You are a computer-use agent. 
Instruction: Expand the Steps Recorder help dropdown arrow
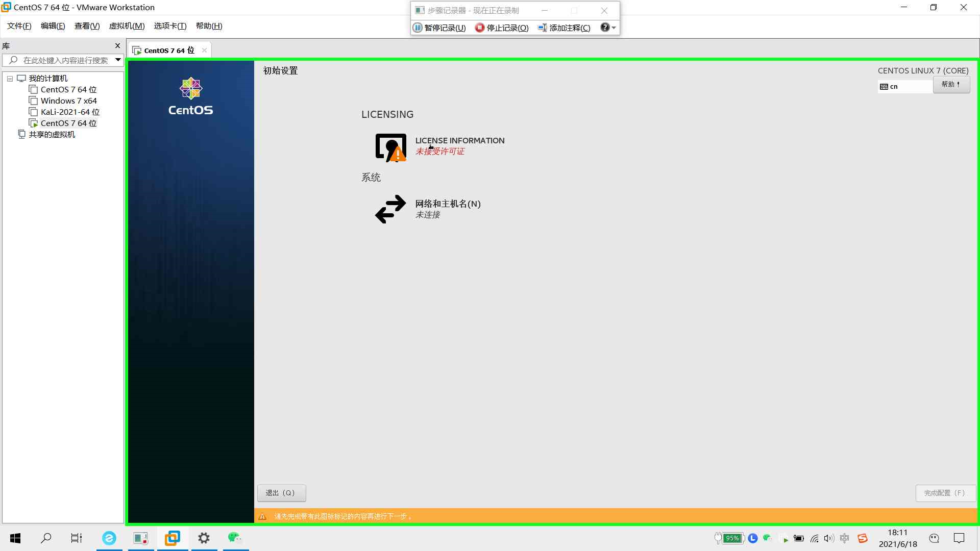614,28
